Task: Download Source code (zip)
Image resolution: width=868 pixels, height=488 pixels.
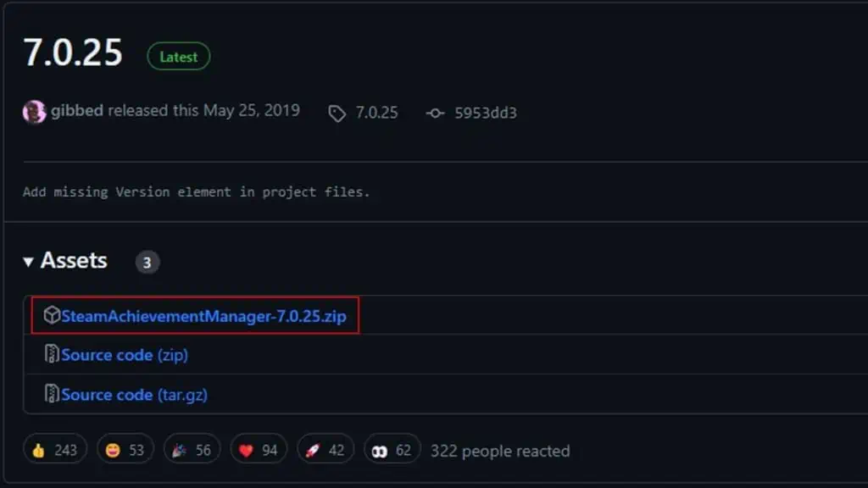Action: pos(125,355)
